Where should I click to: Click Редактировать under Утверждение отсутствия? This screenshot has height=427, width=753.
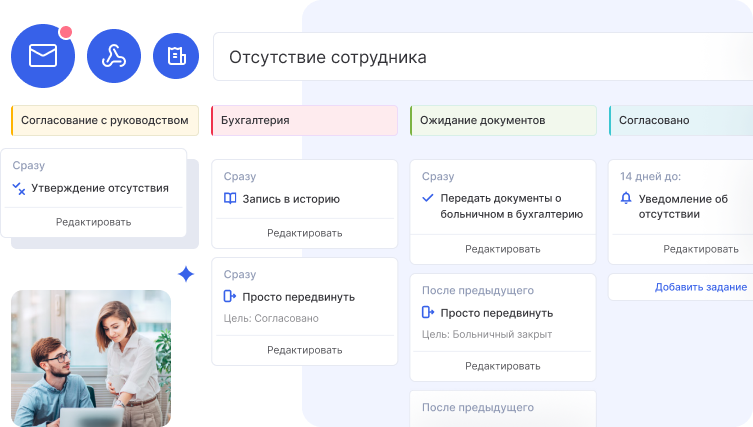pos(93,222)
